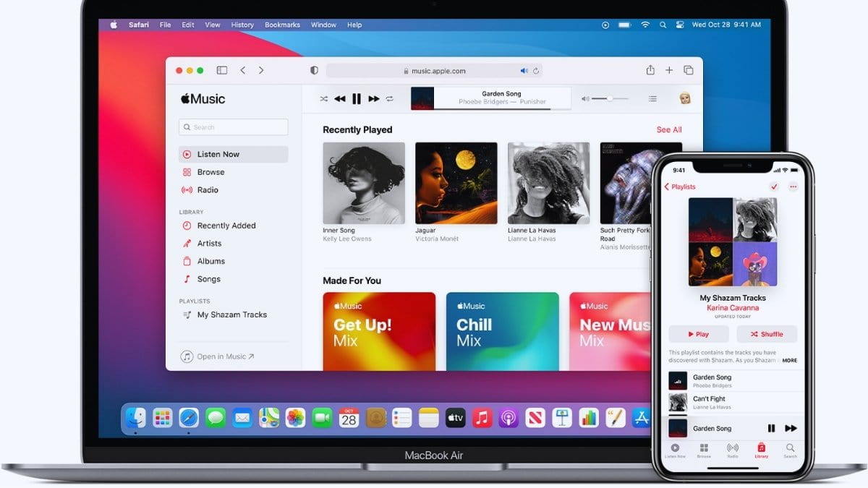This screenshot has height=488, width=868.
Task: Click the Safari sidebar toggle button
Action: click(222, 70)
